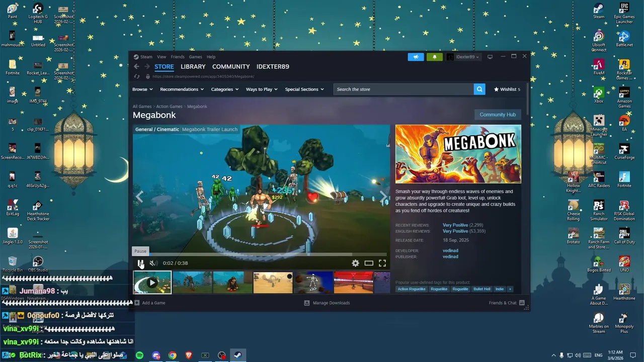This screenshot has height=362, width=644.
Task: Click the Steam forward navigation arrow
Action: click(x=147, y=66)
